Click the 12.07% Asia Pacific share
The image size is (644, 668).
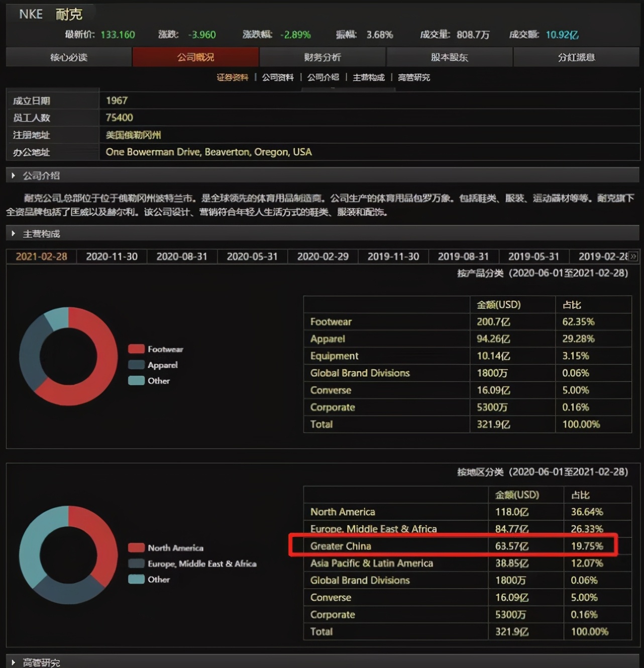pos(587,563)
